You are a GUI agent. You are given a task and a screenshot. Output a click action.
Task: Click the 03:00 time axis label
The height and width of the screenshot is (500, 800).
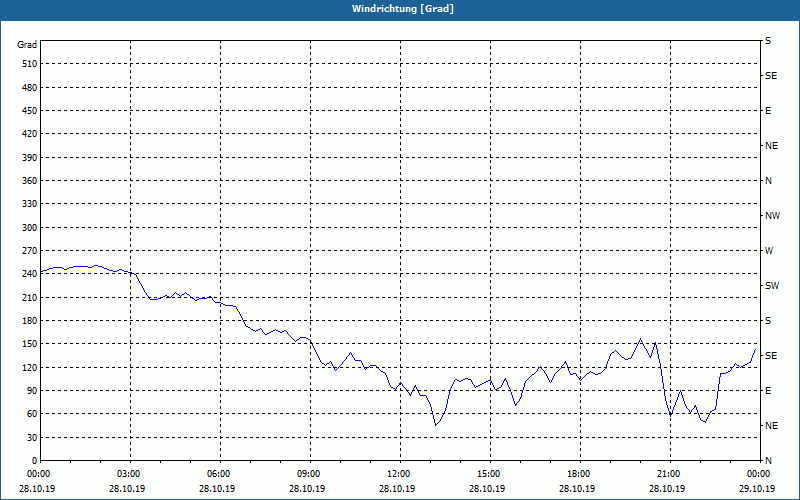pos(129,473)
